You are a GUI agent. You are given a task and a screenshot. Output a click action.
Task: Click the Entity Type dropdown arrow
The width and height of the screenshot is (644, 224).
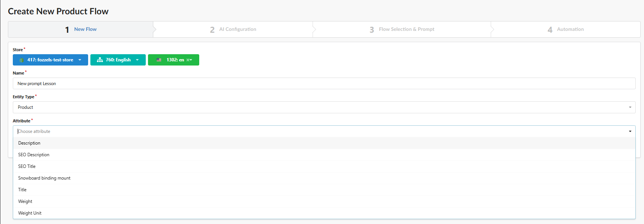click(630, 107)
